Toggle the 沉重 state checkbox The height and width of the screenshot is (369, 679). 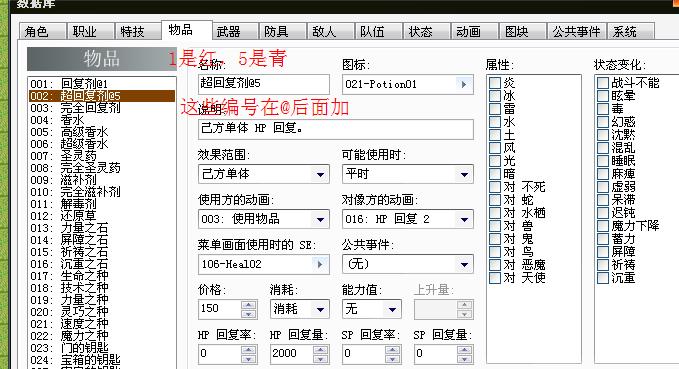pos(603,278)
